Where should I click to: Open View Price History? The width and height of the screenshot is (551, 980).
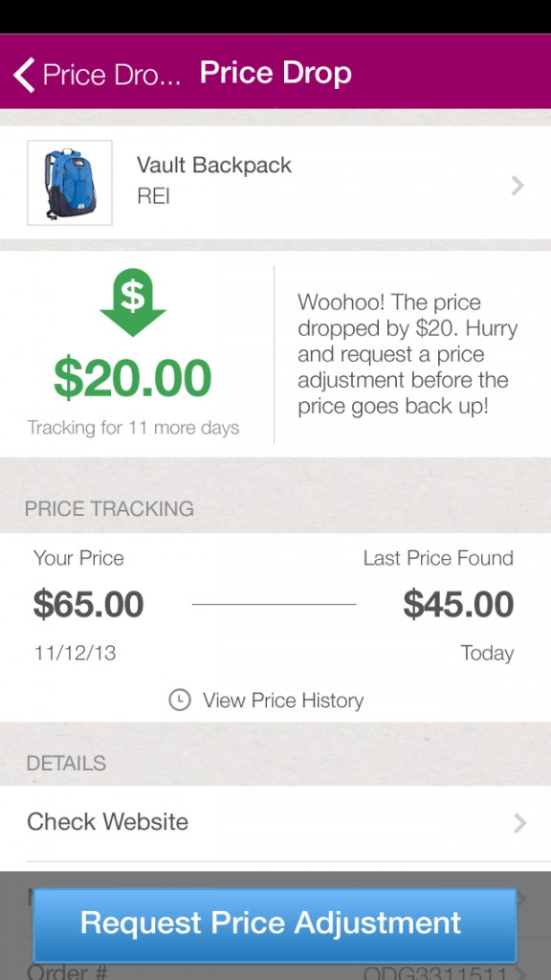[x=283, y=700]
